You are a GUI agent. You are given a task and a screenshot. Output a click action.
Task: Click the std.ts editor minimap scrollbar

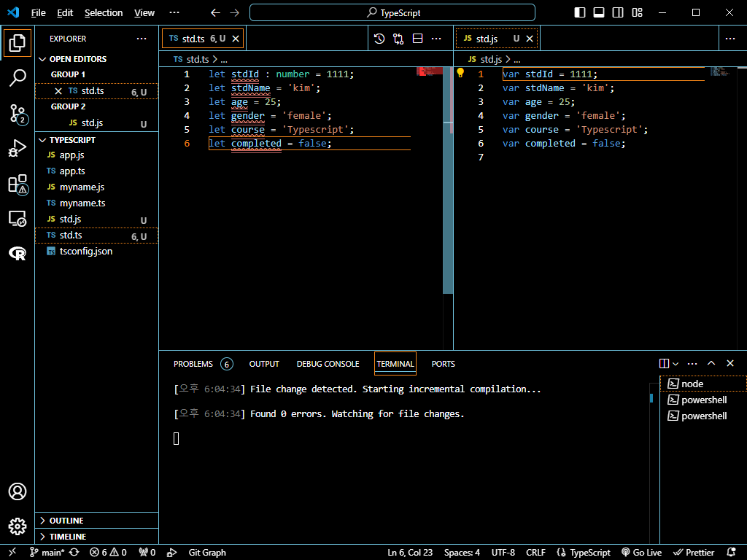(x=448, y=180)
